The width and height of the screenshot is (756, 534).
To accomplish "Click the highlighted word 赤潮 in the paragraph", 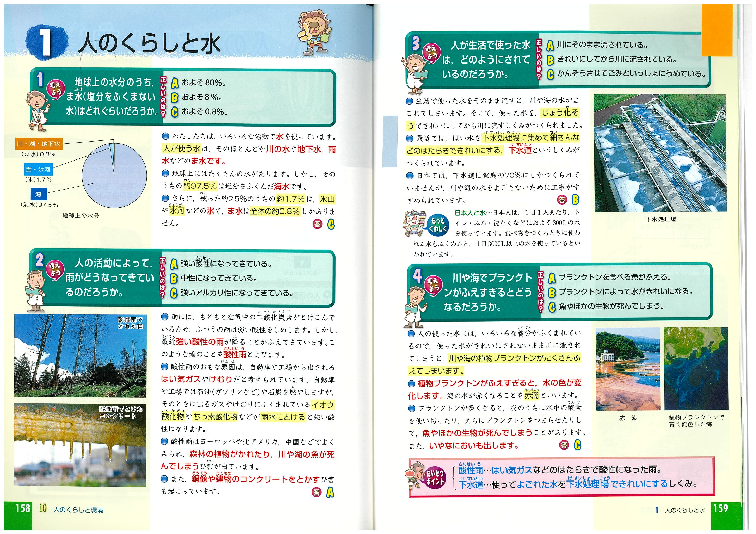I will tap(532, 395).
